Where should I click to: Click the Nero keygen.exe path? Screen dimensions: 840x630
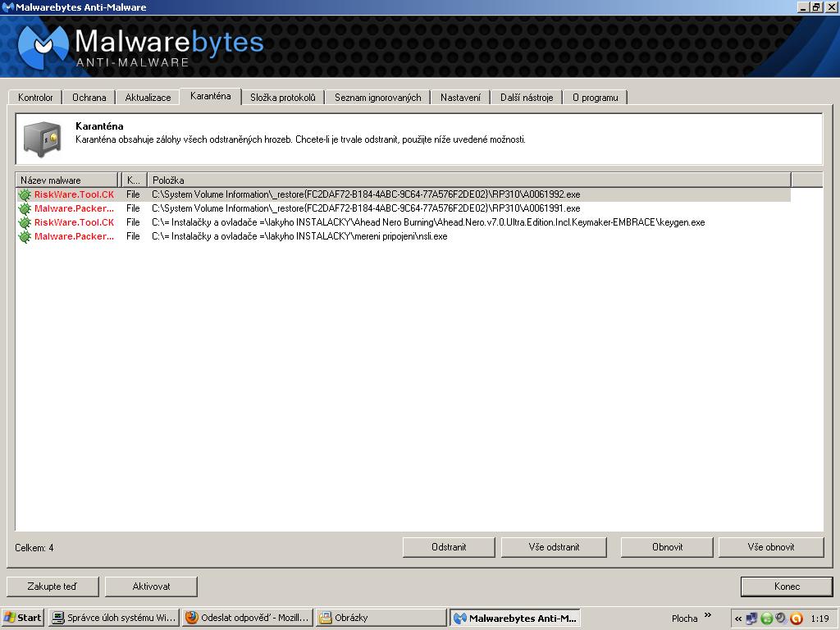tap(428, 222)
